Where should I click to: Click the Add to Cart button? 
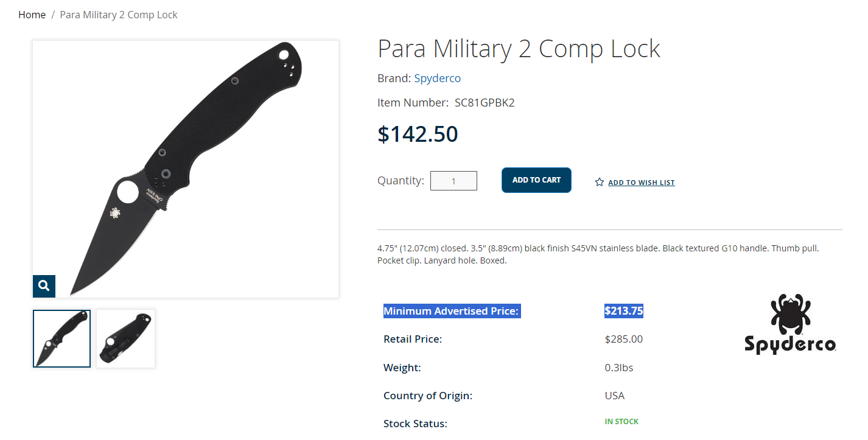[536, 180]
